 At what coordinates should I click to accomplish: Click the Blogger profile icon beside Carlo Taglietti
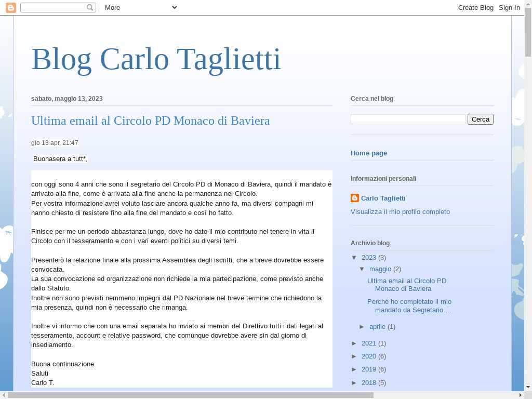click(x=355, y=198)
